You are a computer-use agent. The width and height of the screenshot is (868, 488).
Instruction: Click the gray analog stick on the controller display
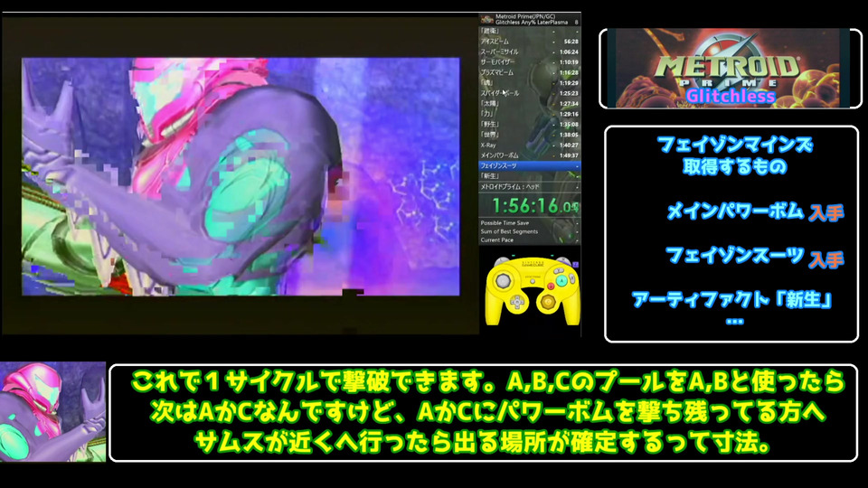point(504,280)
